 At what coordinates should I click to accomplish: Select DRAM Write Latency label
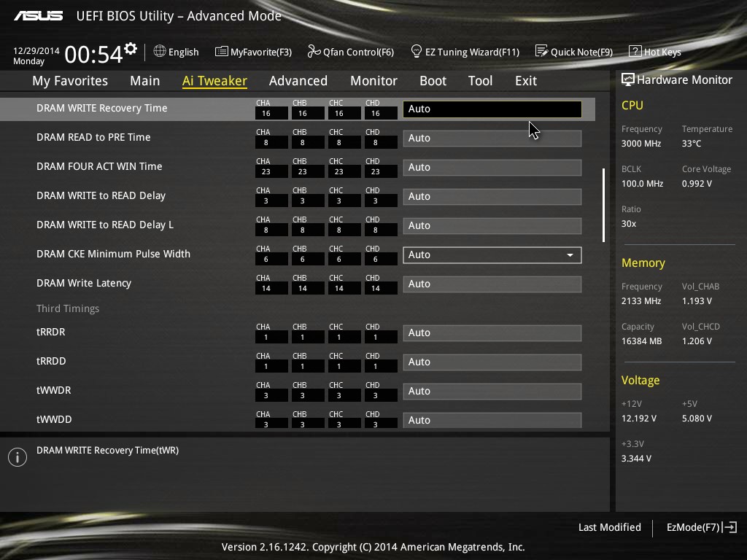(84, 283)
